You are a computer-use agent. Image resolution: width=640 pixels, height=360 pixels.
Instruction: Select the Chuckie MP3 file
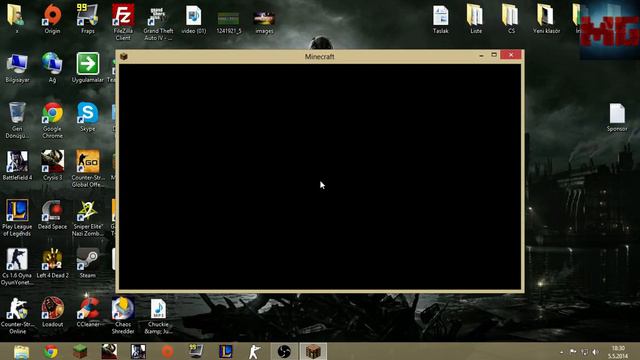158,316
